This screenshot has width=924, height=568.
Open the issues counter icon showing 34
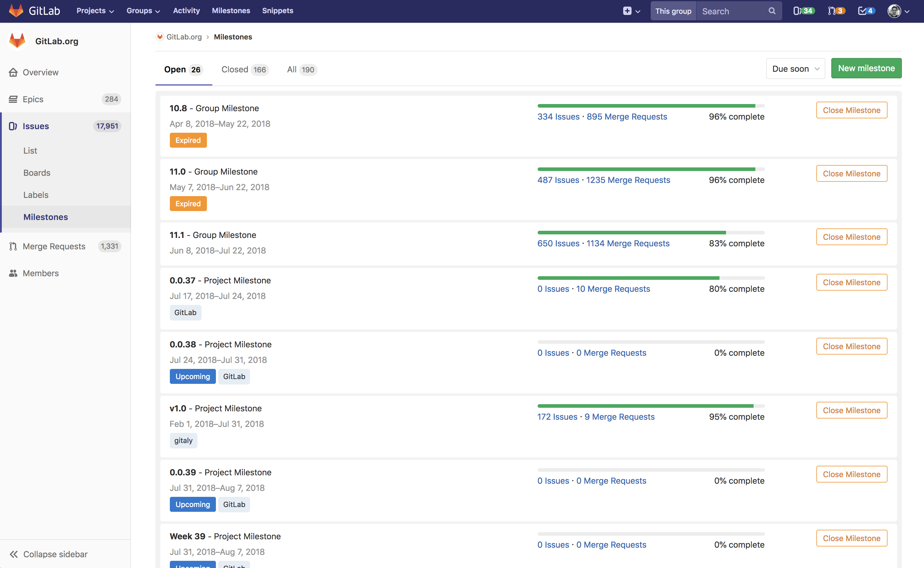803,11
